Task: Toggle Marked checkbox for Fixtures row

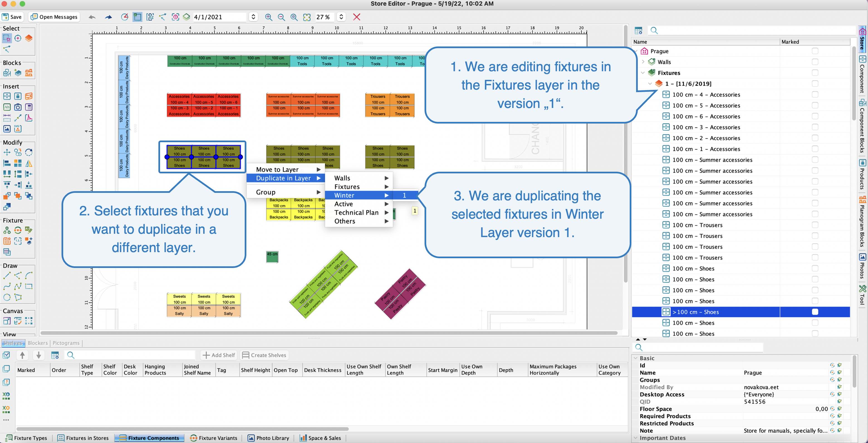Action: pyautogui.click(x=815, y=72)
